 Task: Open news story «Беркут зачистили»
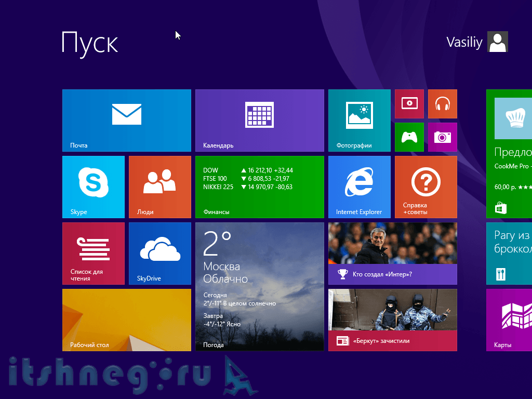pyautogui.click(x=392, y=320)
